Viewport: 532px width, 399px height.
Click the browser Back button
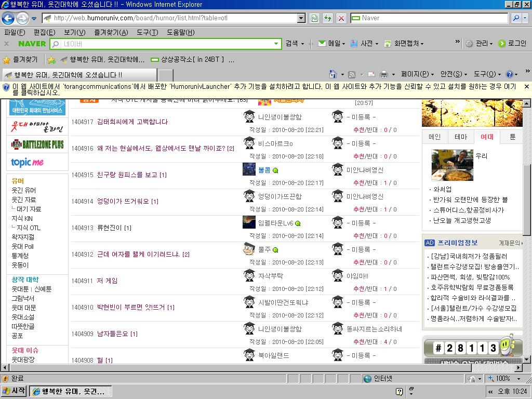[8, 18]
